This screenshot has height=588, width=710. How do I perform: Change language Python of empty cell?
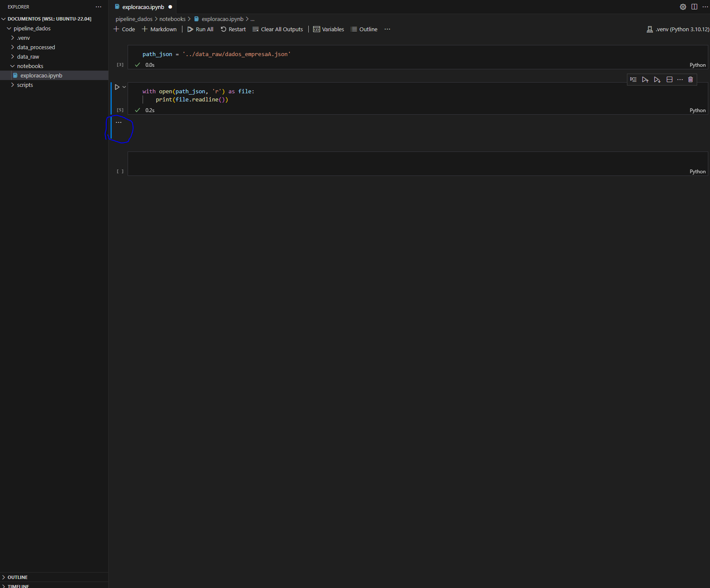click(698, 172)
